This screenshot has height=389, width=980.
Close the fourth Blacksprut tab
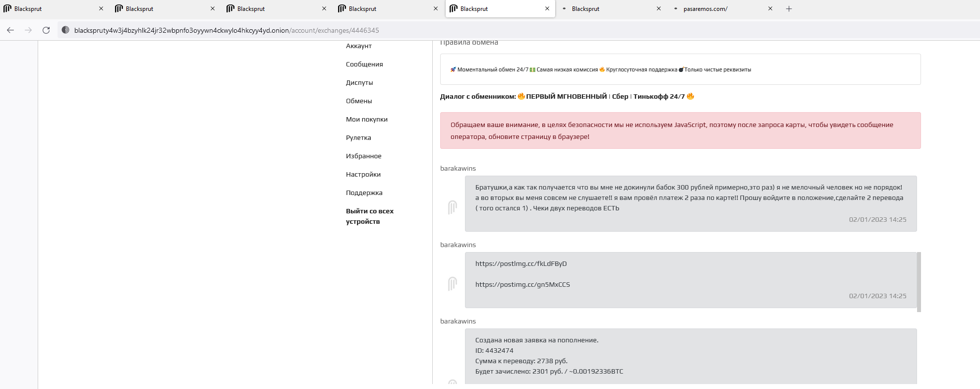point(436,8)
